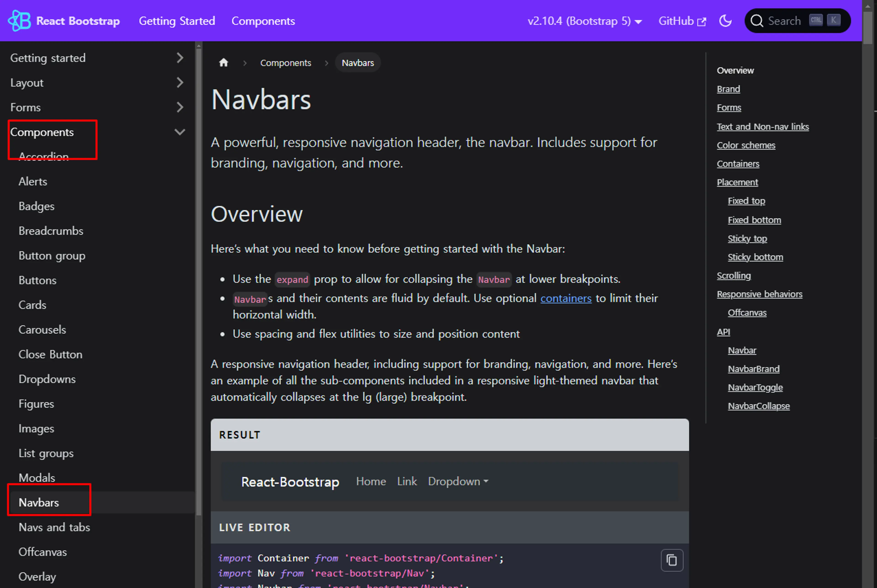Select Alerts in the sidebar
The width and height of the screenshot is (877, 588).
tap(33, 182)
